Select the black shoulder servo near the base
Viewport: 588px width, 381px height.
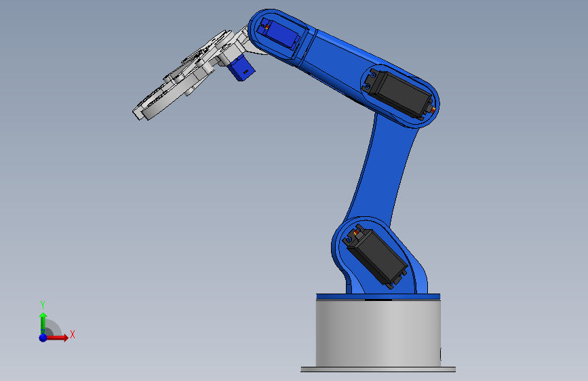[x=377, y=256]
